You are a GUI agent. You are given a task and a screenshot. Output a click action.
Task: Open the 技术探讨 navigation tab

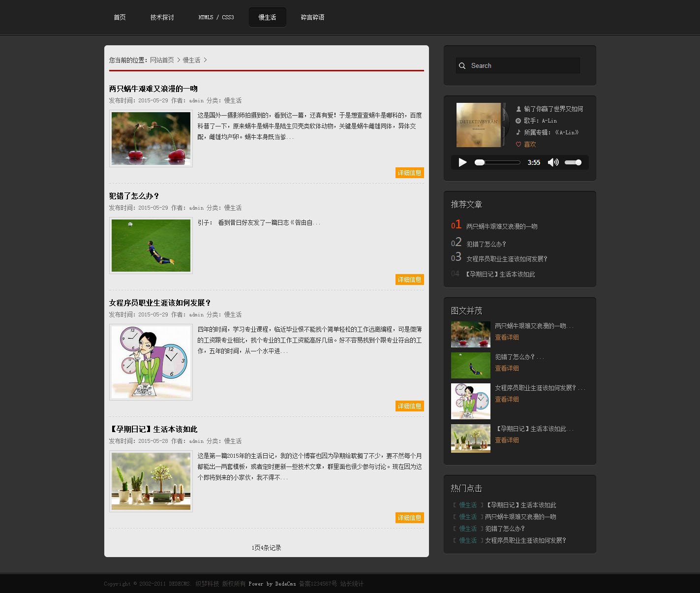point(162,17)
